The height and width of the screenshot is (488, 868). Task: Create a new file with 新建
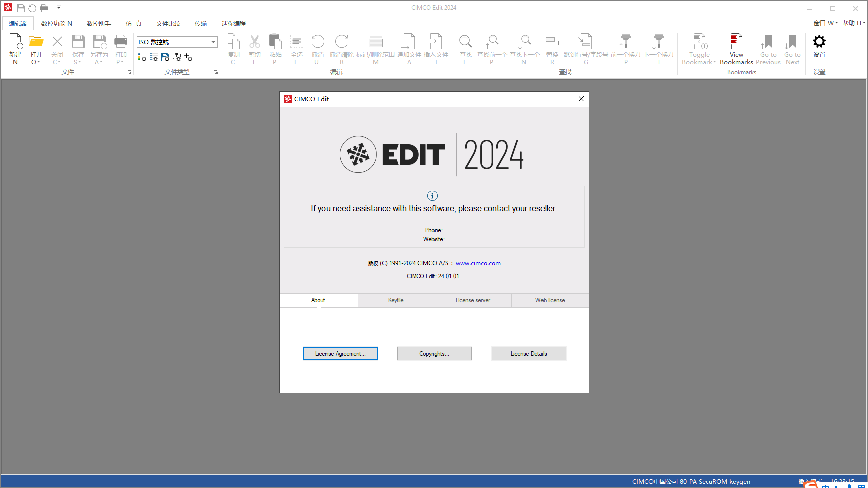point(15,49)
